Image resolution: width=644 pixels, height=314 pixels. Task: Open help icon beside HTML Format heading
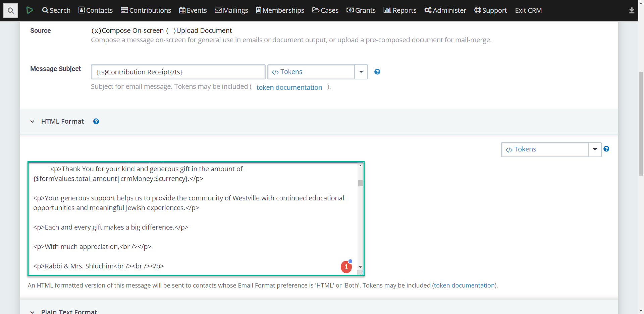coord(96,121)
